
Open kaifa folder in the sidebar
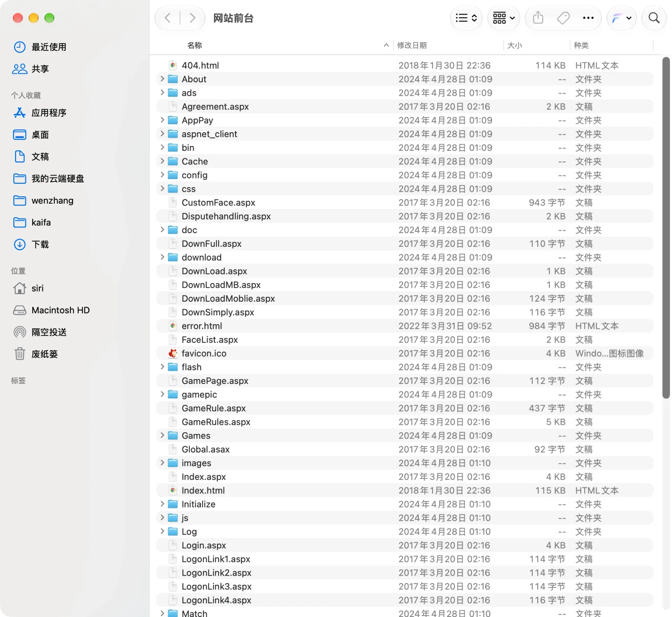coord(32,223)
